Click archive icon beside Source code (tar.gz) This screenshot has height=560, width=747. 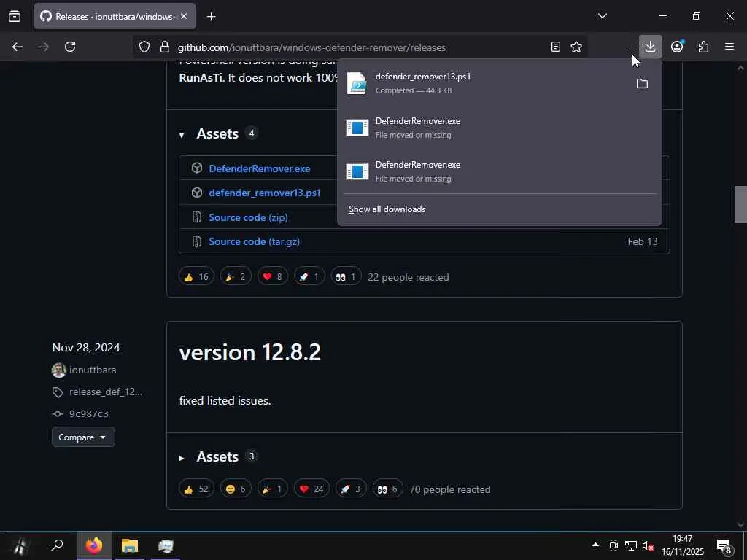(197, 241)
